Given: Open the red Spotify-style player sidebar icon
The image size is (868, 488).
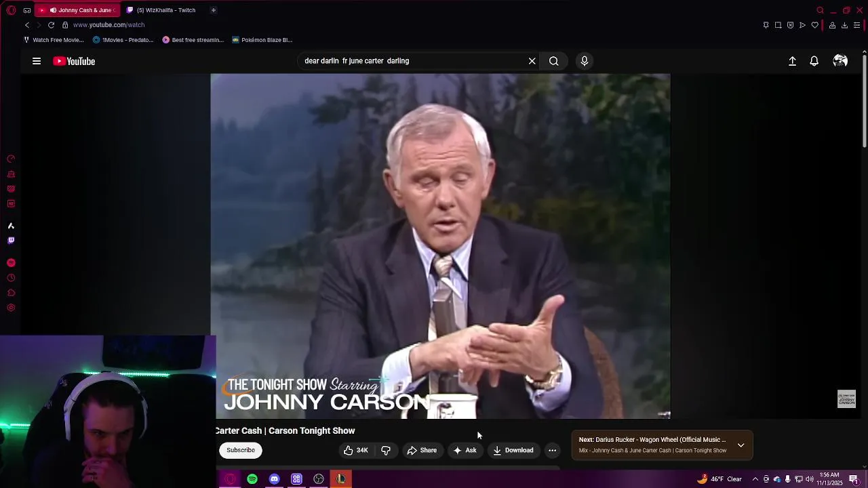Looking at the screenshot, I should (x=11, y=263).
